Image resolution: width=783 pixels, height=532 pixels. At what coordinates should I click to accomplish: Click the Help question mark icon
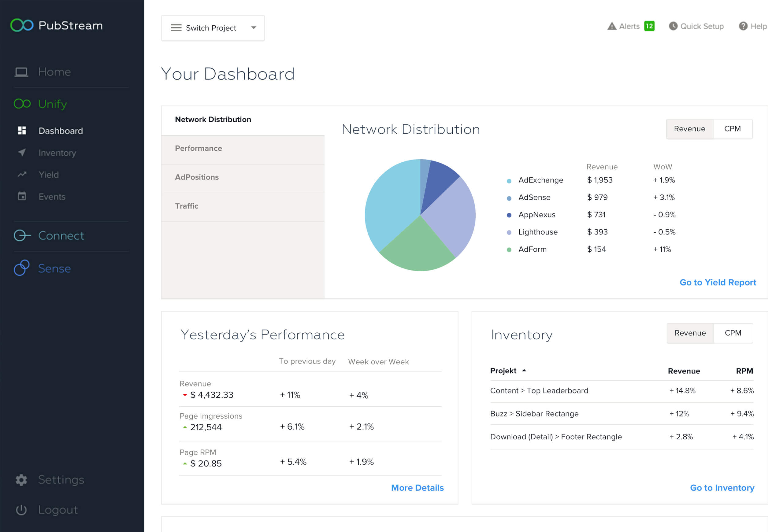point(743,26)
